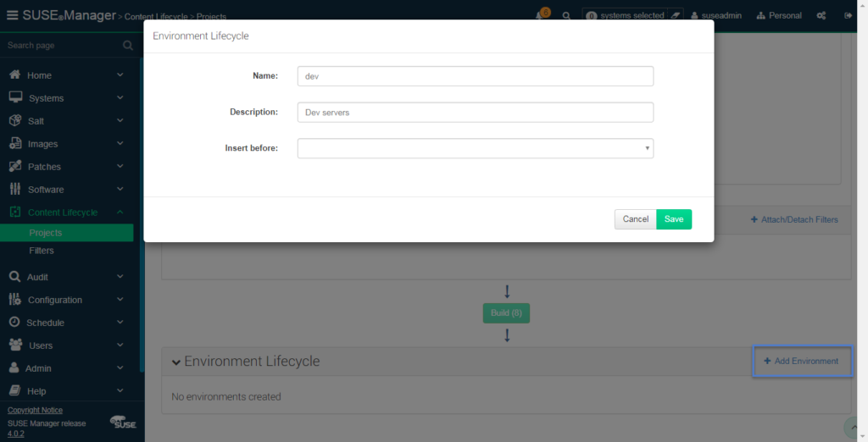Select Filters in the sidebar
The image size is (868, 442).
click(x=42, y=251)
